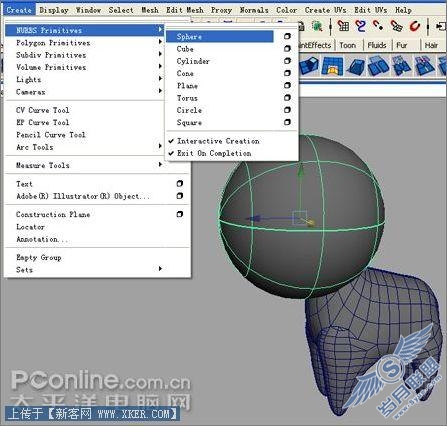The image size is (447, 426).
Task: Expand the Measure Tools submenu
Action: click(85, 165)
